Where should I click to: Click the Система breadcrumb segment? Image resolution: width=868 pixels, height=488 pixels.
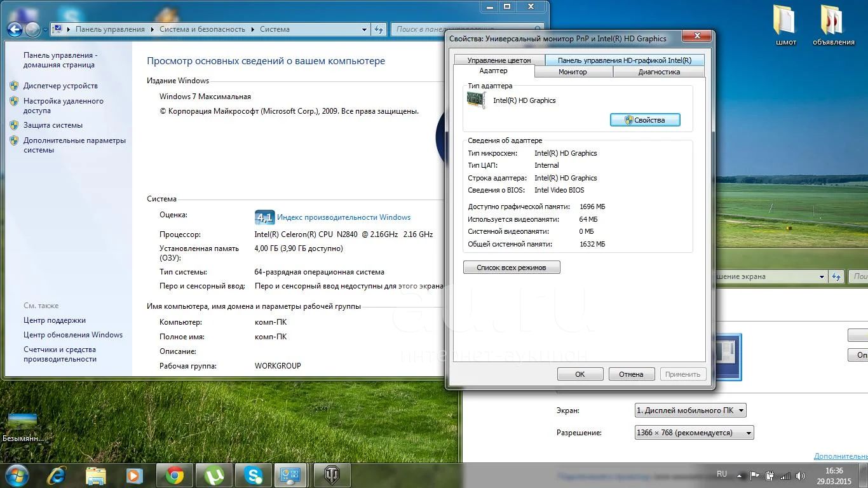click(x=275, y=29)
